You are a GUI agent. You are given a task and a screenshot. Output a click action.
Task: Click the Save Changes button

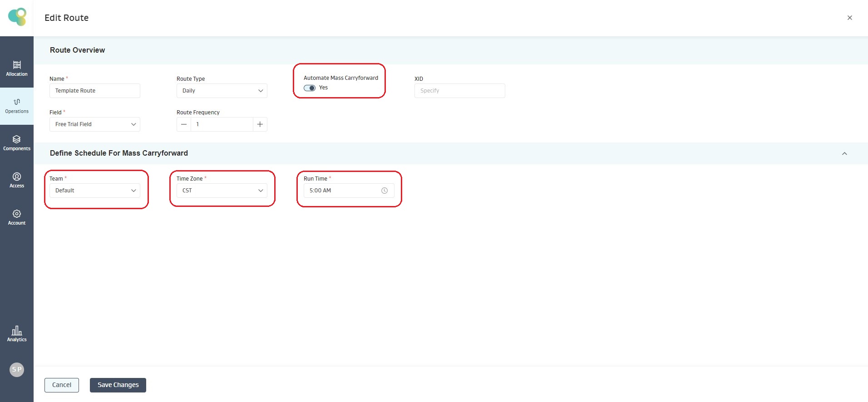(118, 385)
